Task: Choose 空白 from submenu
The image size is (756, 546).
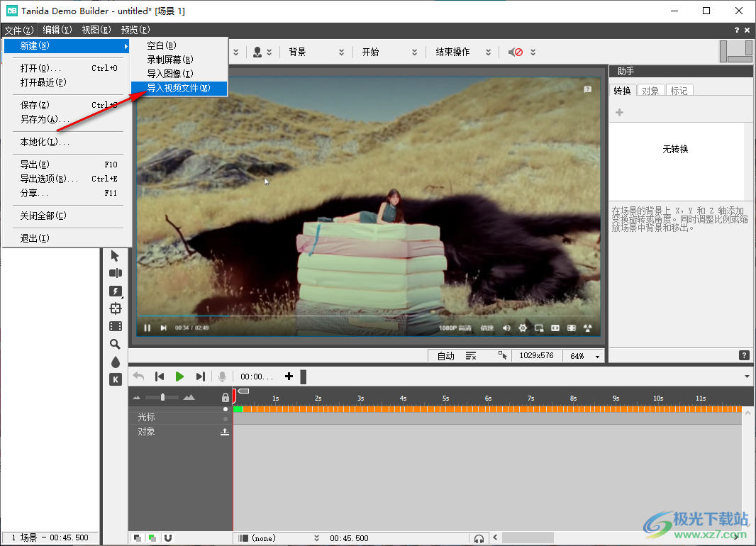Action: tap(179, 46)
